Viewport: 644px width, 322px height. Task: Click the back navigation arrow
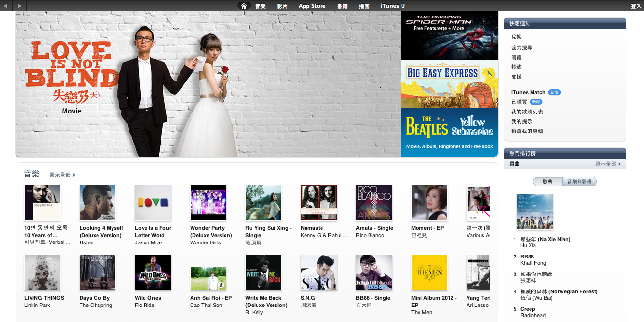point(6,6)
